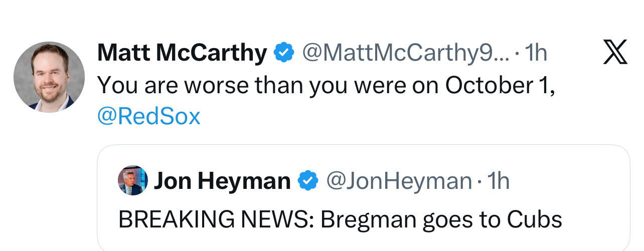Click Jon Heyman's blue verified checkmark
The width and height of the screenshot is (644, 251).
308,180
